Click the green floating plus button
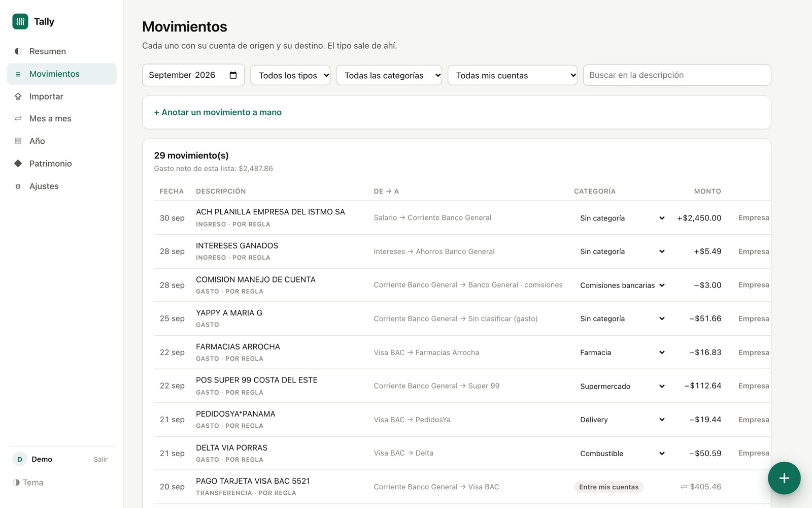 point(784,478)
